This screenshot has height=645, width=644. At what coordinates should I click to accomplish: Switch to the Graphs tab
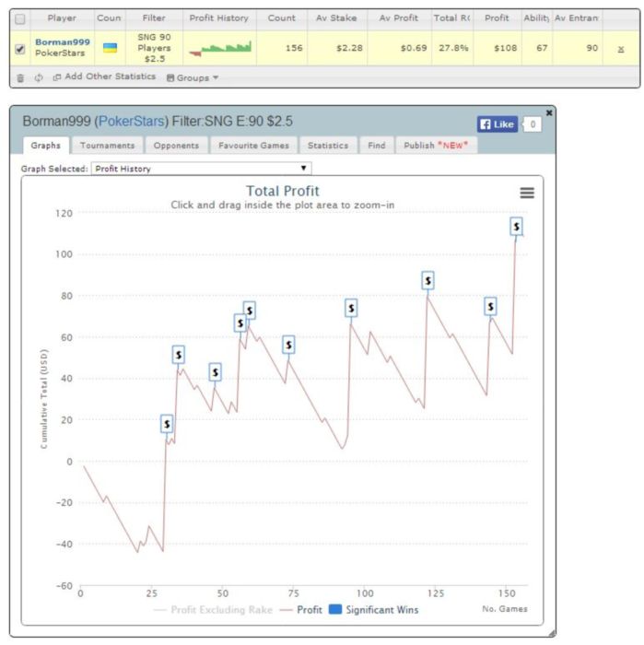(46, 146)
